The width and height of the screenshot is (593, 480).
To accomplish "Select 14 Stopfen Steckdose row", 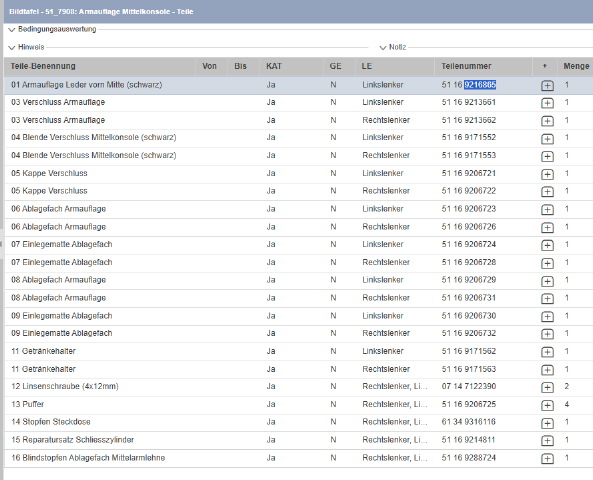I will (x=298, y=422).
